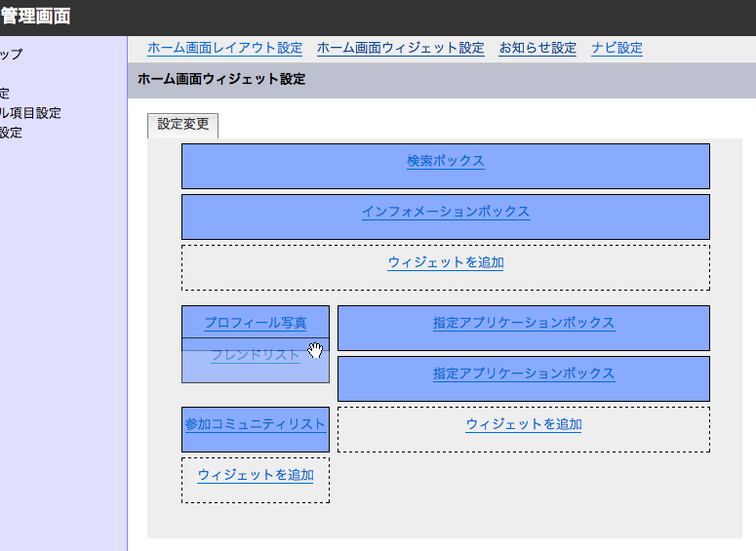Open the ナビ設定 link
This screenshot has height=551, width=756.
(x=617, y=48)
